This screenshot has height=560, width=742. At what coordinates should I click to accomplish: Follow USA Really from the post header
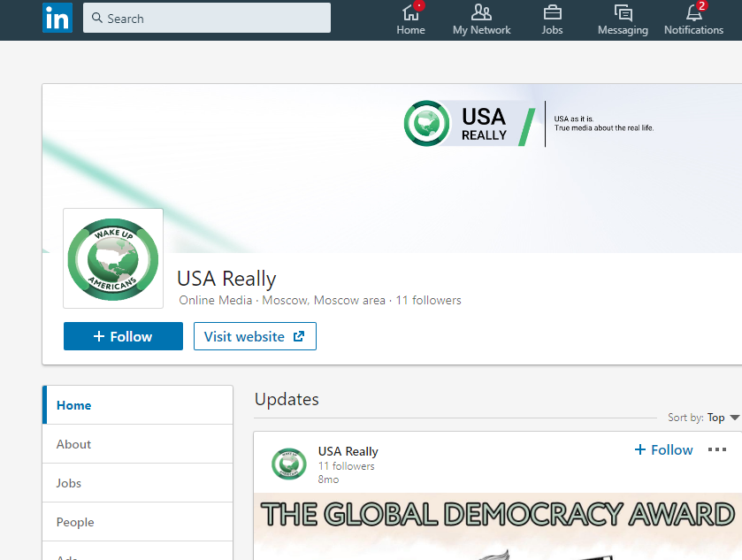(x=663, y=450)
